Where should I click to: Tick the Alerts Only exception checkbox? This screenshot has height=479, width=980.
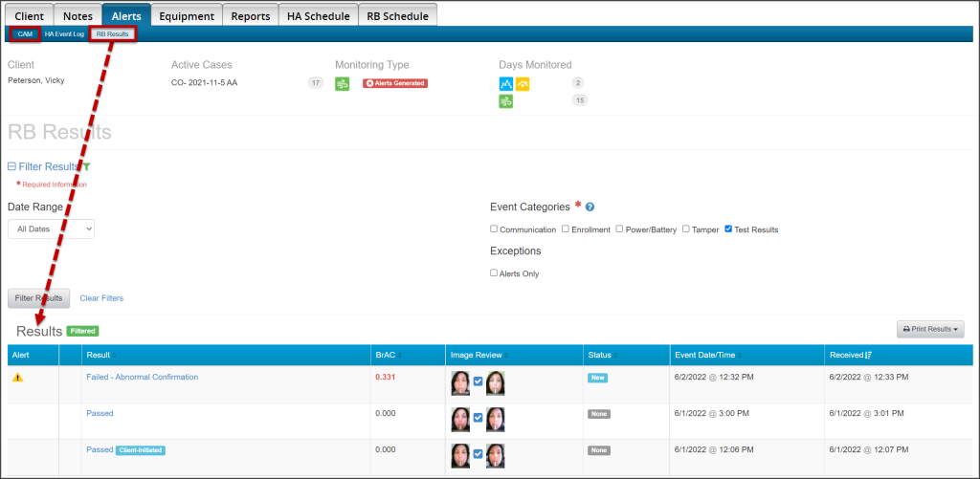(494, 273)
